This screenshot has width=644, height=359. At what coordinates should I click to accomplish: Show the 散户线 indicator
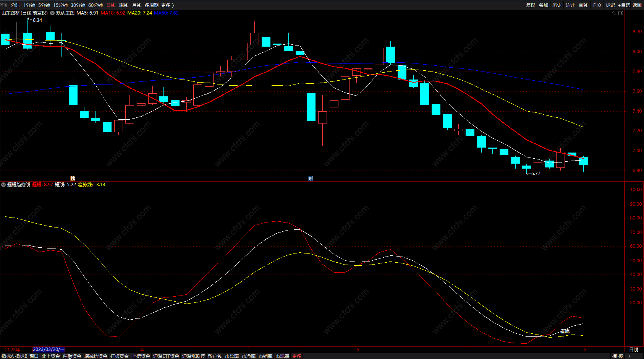coord(215,356)
